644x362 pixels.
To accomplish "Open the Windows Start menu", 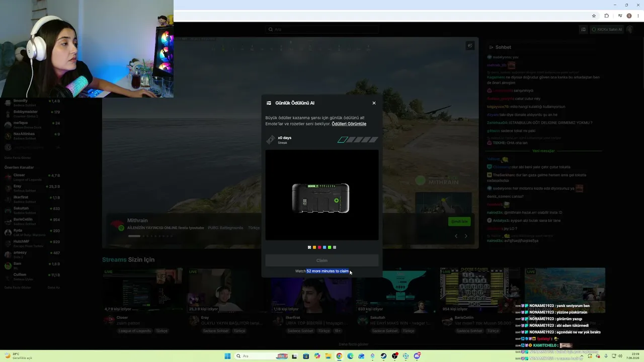I will (227, 356).
